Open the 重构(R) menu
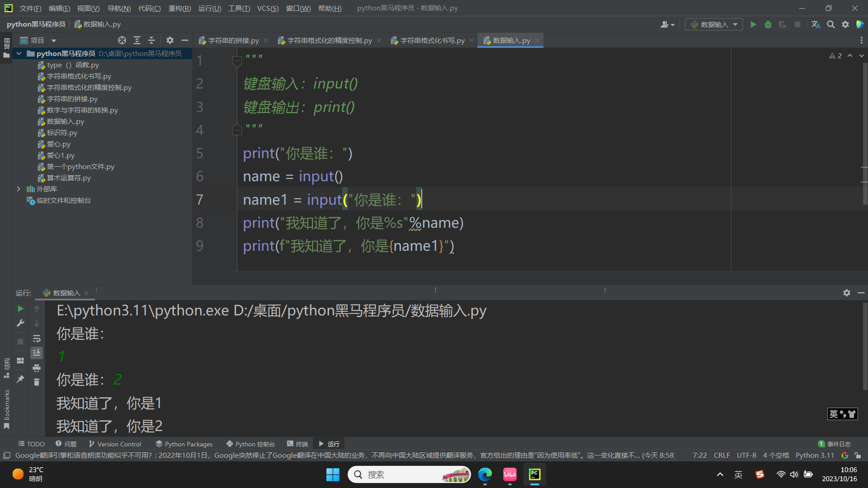 pos(179,8)
